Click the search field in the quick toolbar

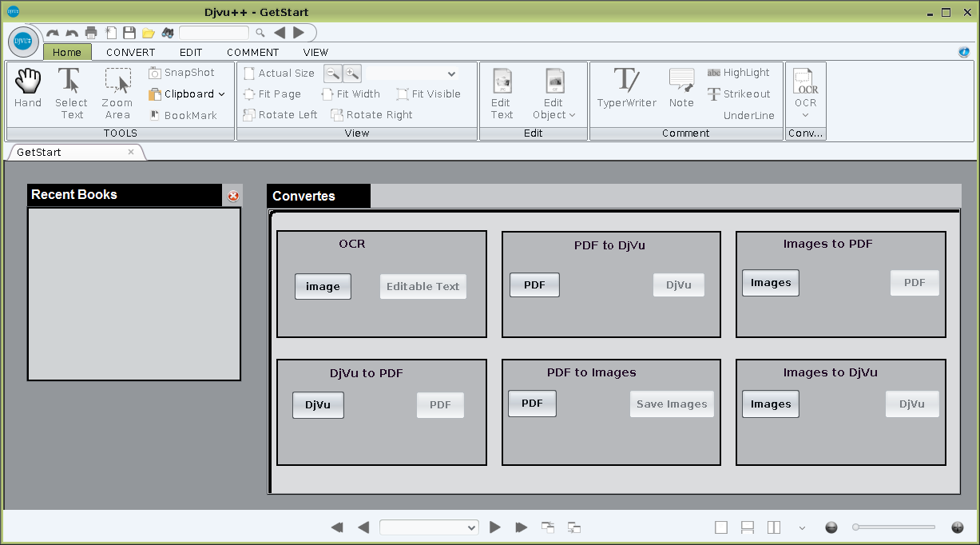click(x=214, y=33)
